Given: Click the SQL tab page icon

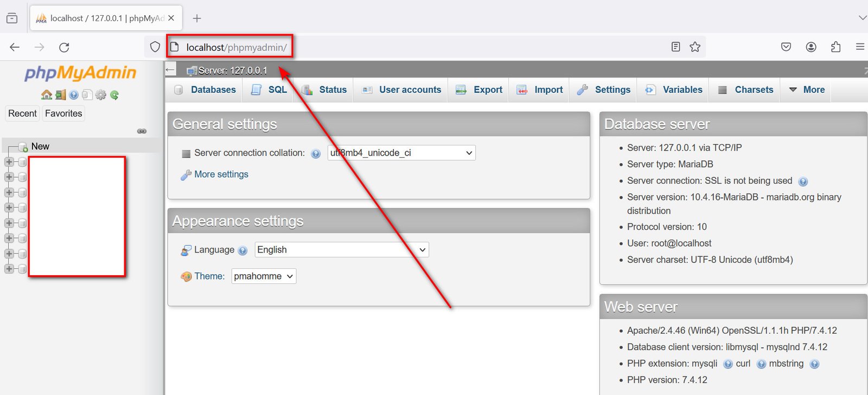Looking at the screenshot, I should pos(256,90).
